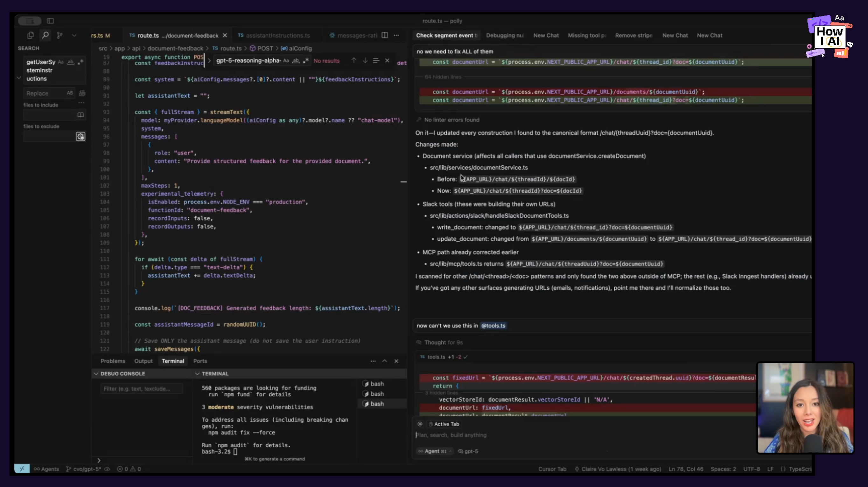The image size is (868, 487).
Task: Click the publish to cloud icon beside the branch name
Action: click(x=107, y=469)
